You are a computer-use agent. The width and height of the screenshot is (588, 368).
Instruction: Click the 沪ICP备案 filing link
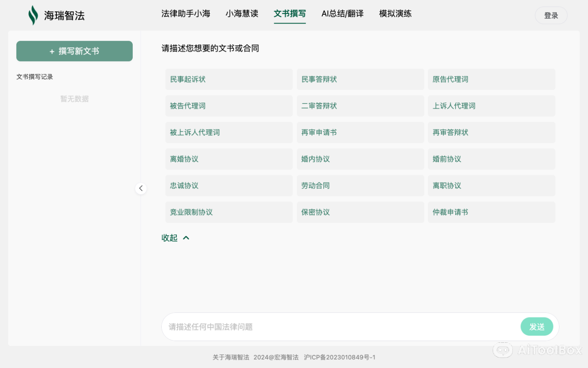click(x=339, y=357)
